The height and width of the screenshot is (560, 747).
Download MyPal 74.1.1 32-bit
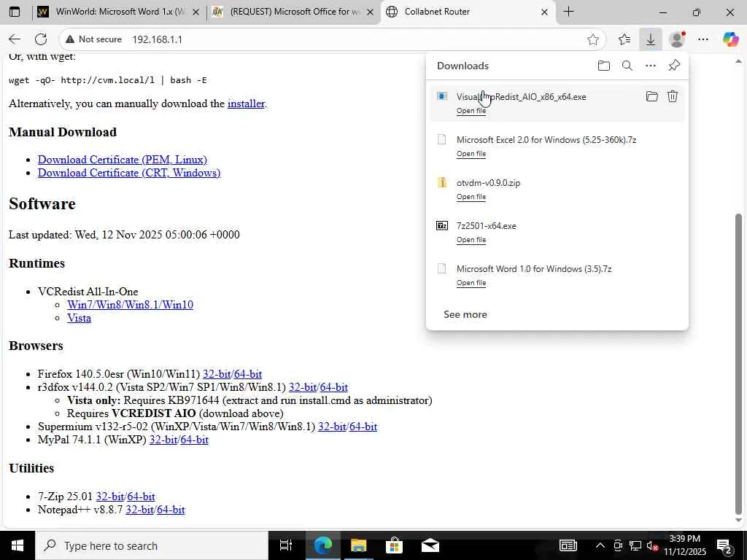tap(163, 440)
